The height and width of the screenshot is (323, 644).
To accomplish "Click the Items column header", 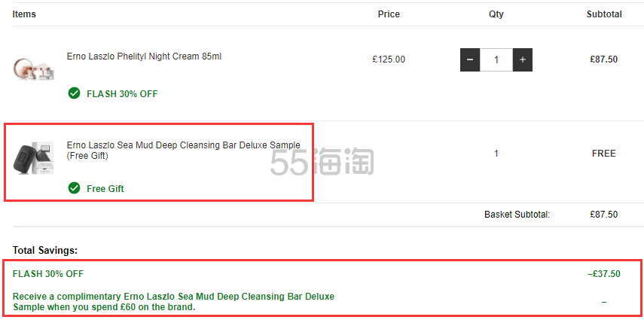I will click(x=24, y=14).
